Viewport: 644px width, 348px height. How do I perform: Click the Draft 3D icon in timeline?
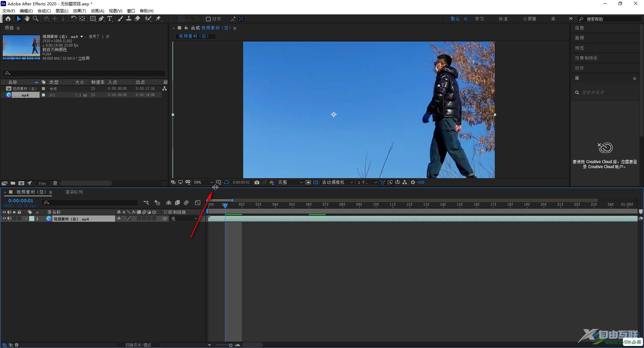[157, 203]
